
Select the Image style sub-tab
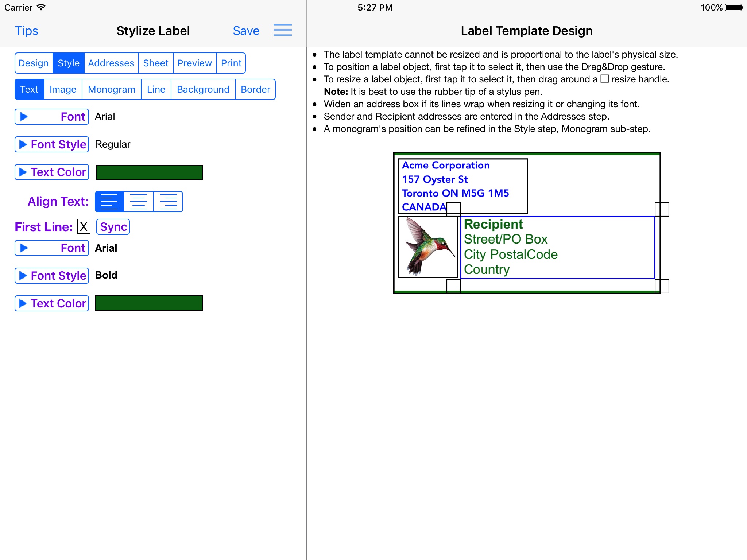pyautogui.click(x=62, y=89)
